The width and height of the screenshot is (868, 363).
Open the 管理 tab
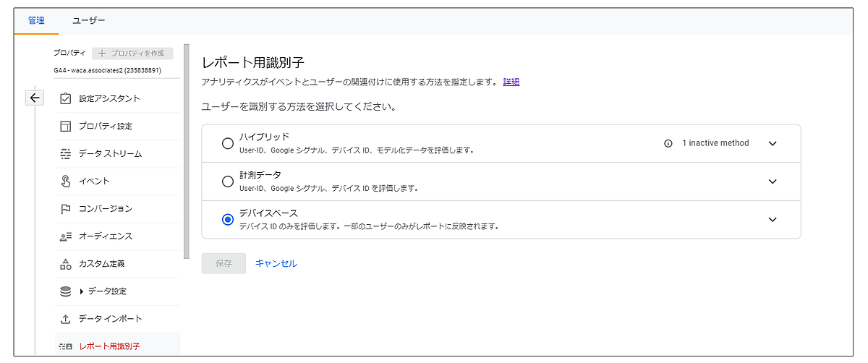(36, 21)
